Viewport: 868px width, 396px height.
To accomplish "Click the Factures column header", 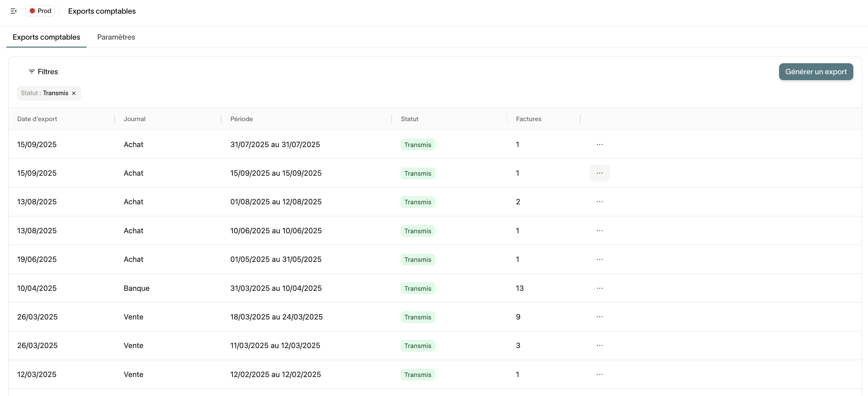I will click(528, 119).
